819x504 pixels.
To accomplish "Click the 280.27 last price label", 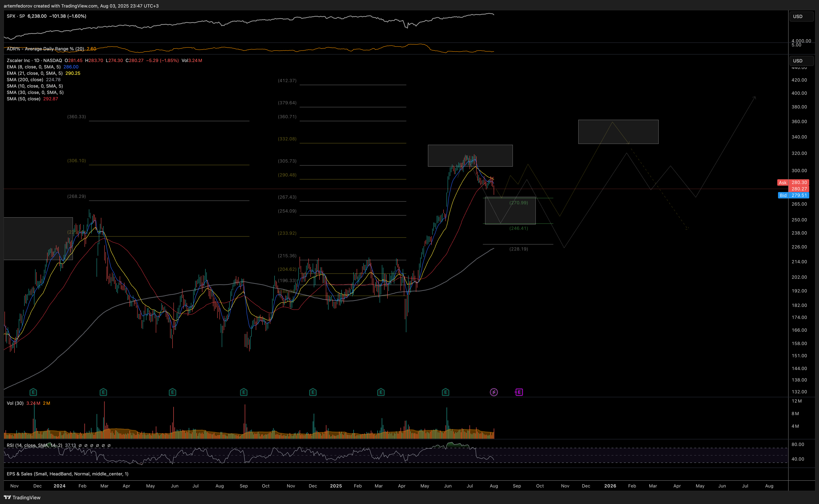I will click(x=799, y=189).
